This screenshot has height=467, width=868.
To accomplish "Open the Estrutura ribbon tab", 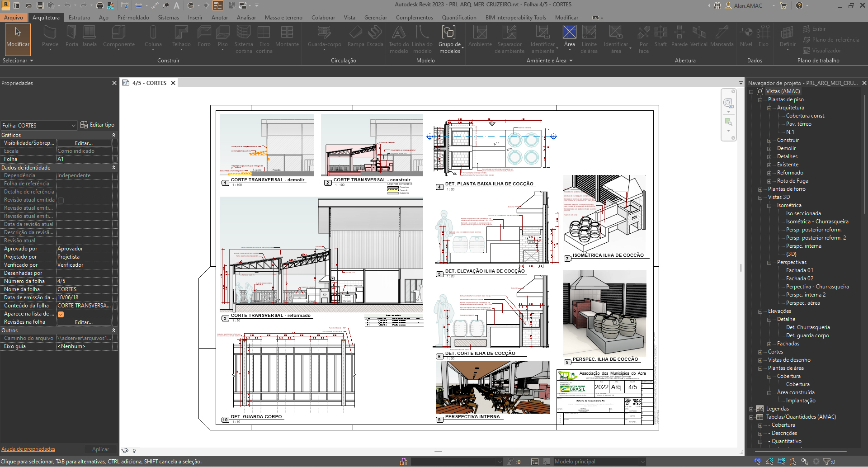I will [x=79, y=18].
